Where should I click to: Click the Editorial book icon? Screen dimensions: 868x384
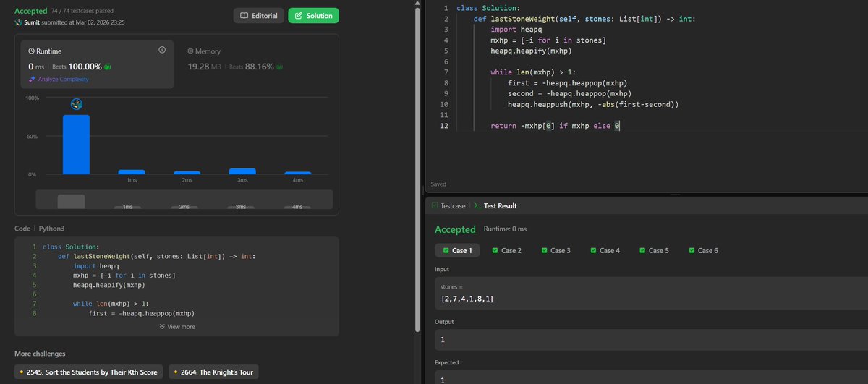tap(244, 15)
